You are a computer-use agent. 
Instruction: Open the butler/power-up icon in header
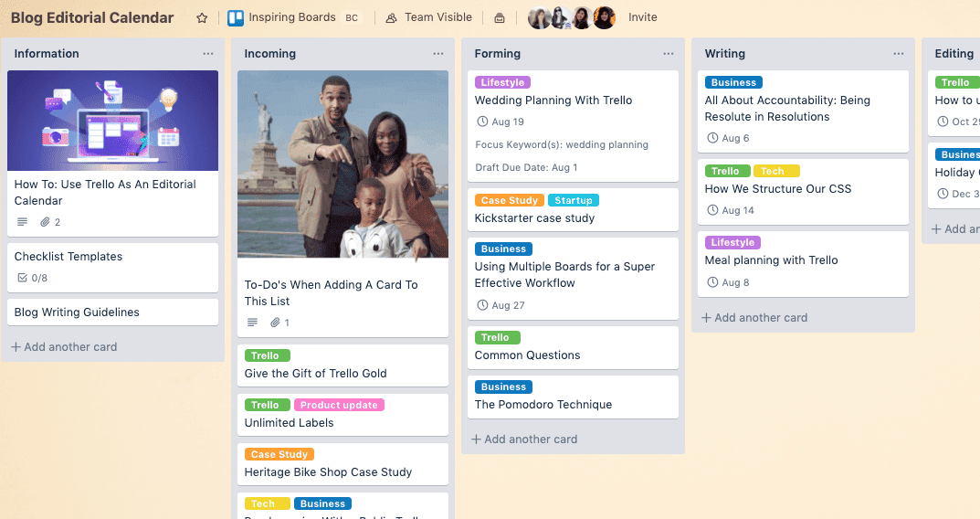click(500, 18)
